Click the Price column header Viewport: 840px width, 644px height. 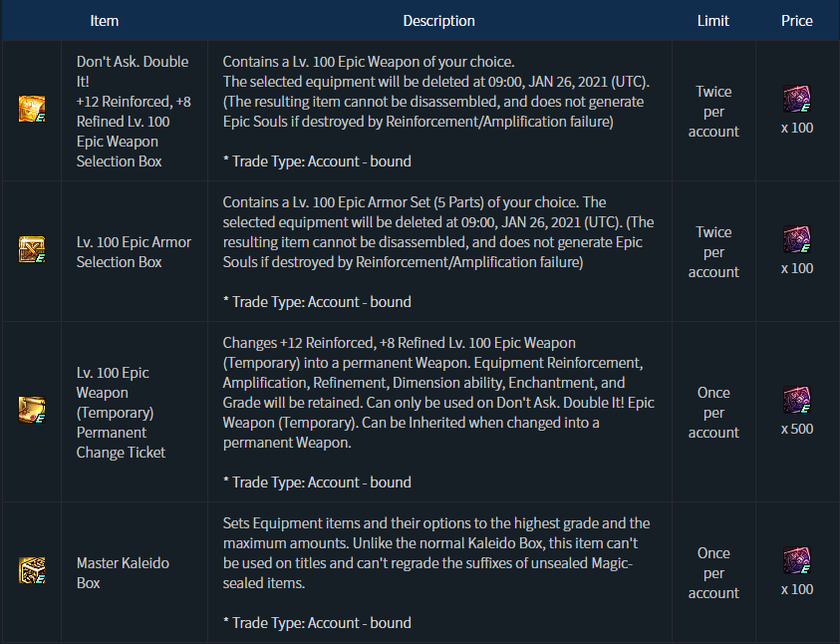tap(796, 21)
